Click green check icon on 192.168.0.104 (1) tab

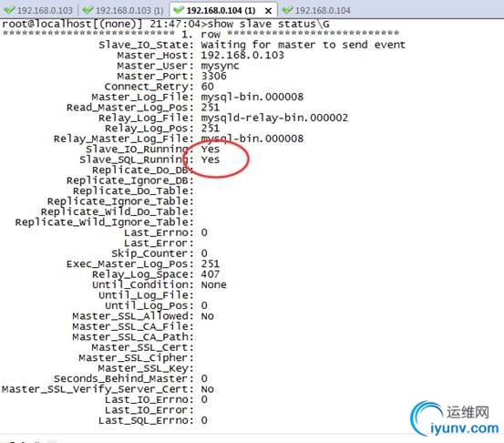[179, 10]
